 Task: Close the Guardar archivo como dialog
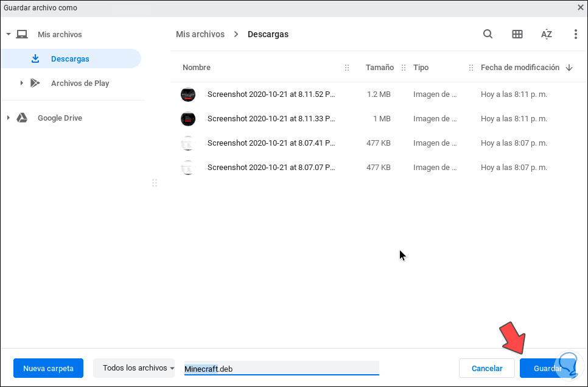[x=581, y=7]
